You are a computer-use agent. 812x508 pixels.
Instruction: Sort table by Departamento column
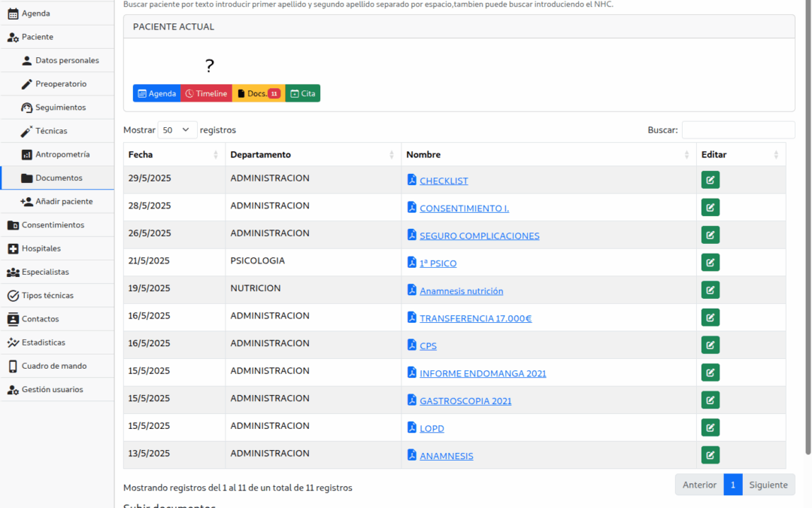(313, 154)
